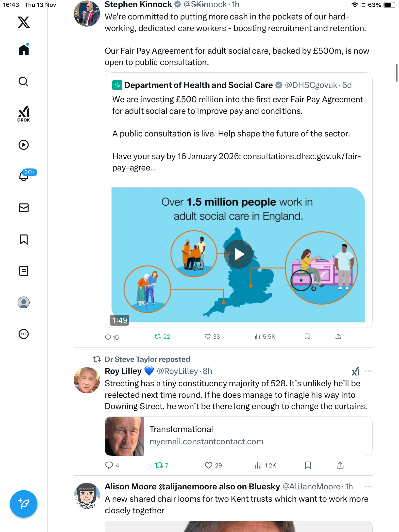Open Messages envelope icon
399x532 pixels.
pyautogui.click(x=24, y=208)
